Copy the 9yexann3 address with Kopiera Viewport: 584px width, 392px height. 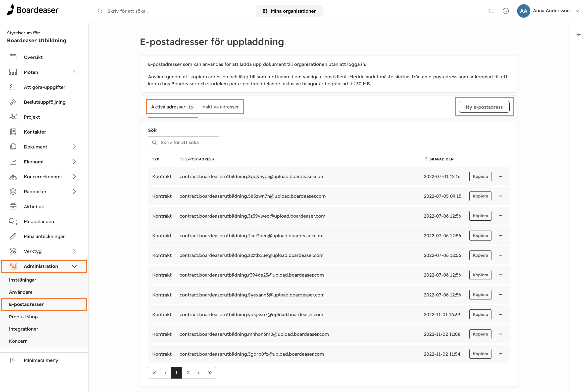click(480, 295)
